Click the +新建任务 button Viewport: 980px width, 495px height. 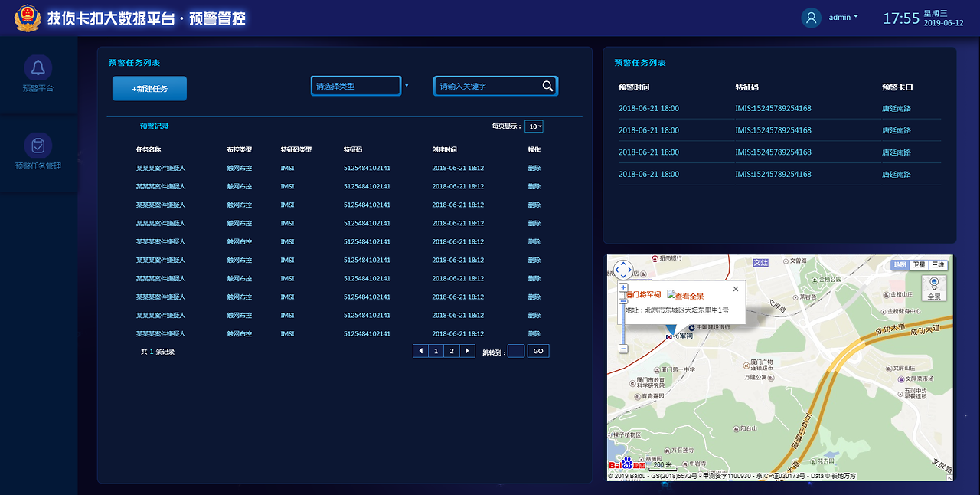click(x=149, y=88)
